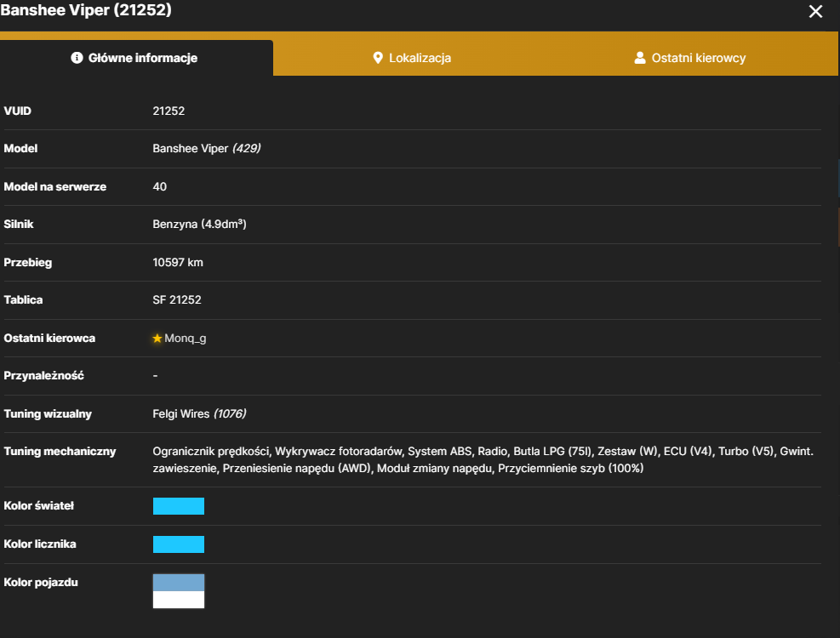Viewport: 840px width, 638px height.
Task: Click the Tuning mechaniczny row label
Action: [x=60, y=451]
